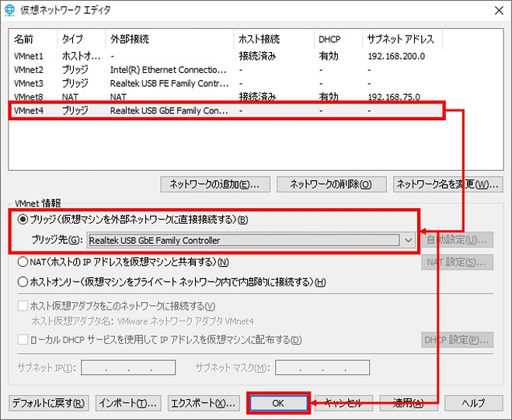
Task: Select VMnet4 Realtek USB GbE row
Action: coord(29,111)
